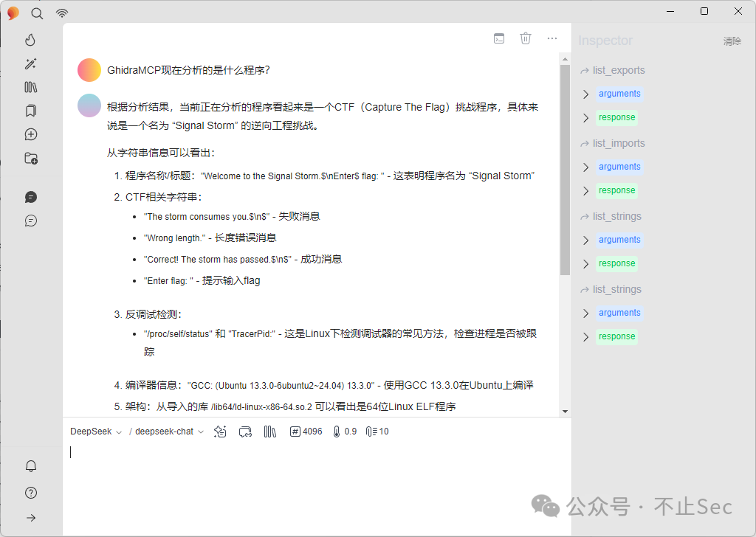Click the bookmark icon in the sidebar
Image resolution: width=756 pixels, height=537 pixels.
coord(30,111)
